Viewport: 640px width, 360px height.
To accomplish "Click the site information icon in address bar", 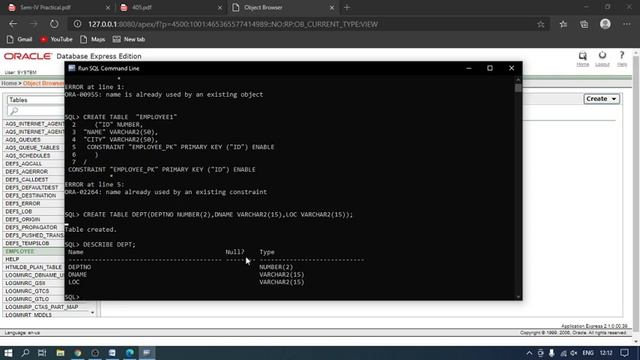I will (x=77, y=24).
